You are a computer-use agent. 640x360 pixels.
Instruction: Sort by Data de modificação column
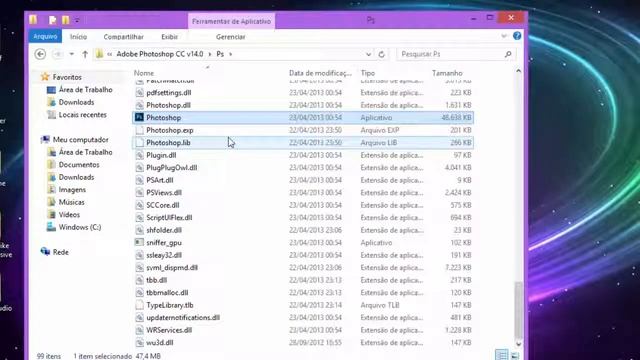pos(320,73)
